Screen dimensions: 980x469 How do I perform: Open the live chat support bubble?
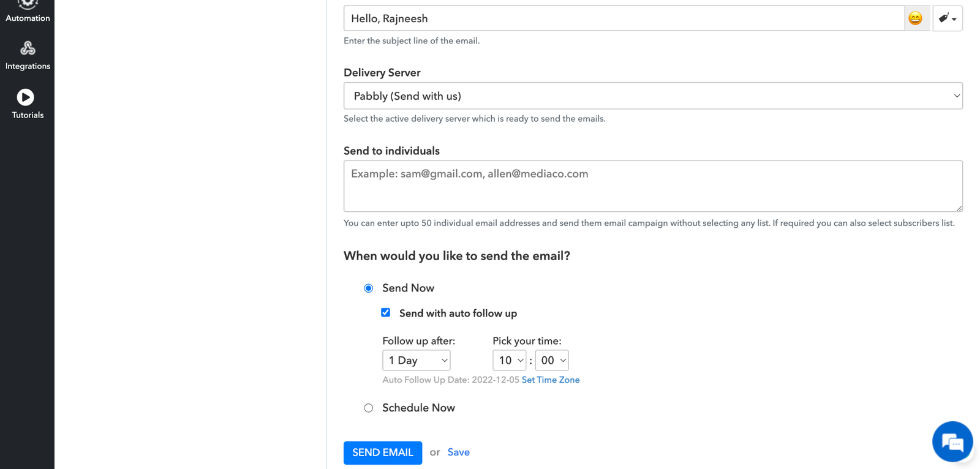coord(952,441)
